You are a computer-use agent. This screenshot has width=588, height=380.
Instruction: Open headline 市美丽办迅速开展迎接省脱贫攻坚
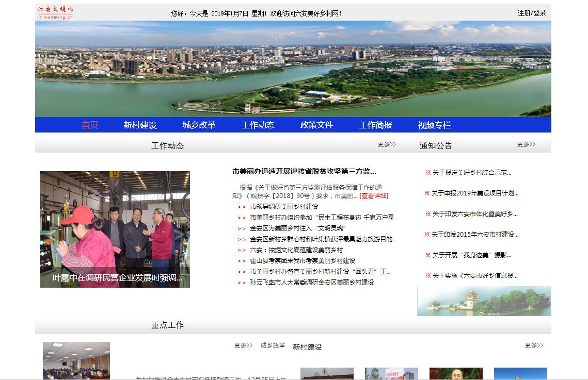pos(304,172)
